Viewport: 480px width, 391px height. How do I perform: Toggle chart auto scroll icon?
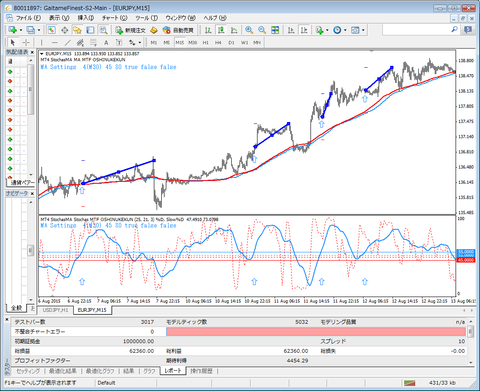pos(291,30)
